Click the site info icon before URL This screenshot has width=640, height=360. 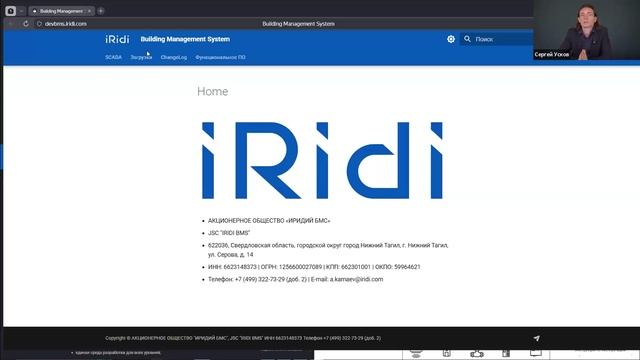pos(39,24)
